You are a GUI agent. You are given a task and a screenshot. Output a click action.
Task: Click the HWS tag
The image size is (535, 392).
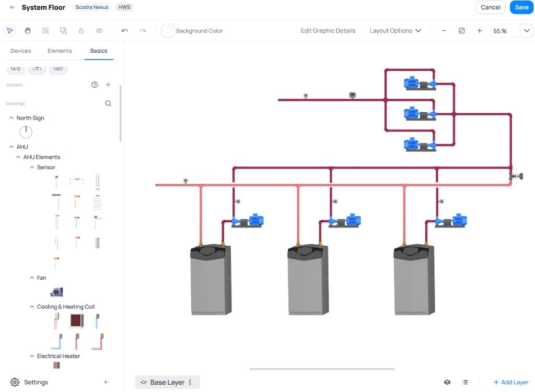click(124, 7)
